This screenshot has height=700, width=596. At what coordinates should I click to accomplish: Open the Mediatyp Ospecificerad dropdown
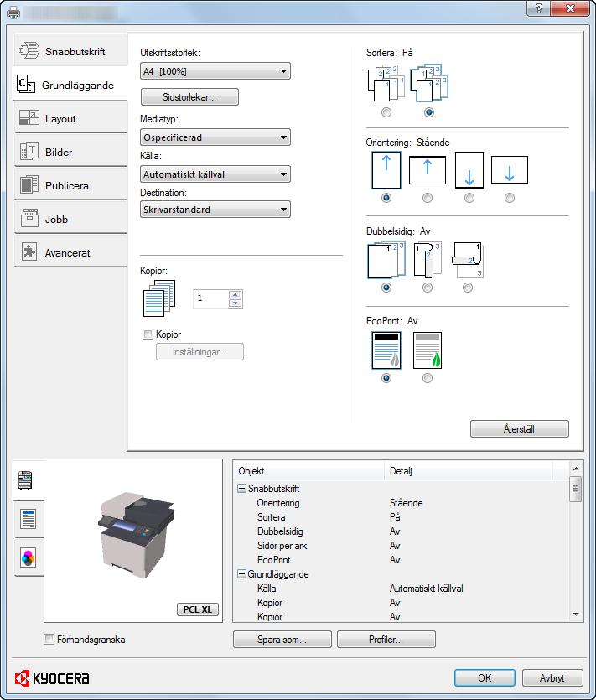click(x=215, y=137)
